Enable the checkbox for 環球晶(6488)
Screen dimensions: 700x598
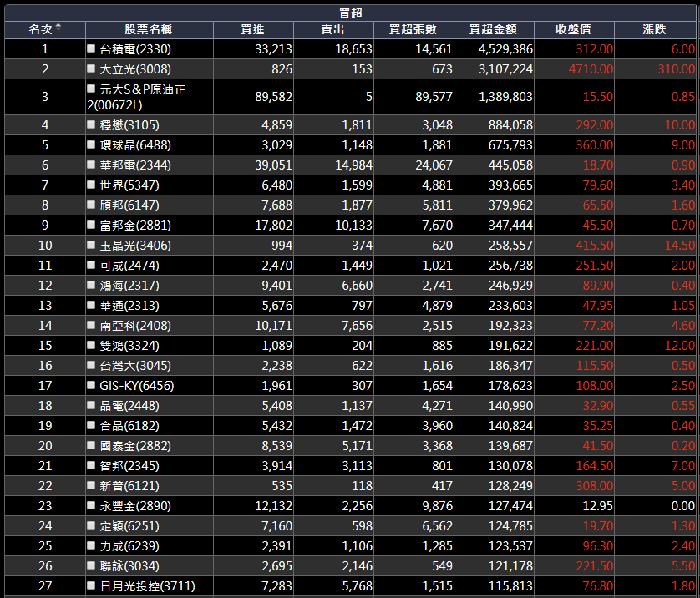pos(91,144)
